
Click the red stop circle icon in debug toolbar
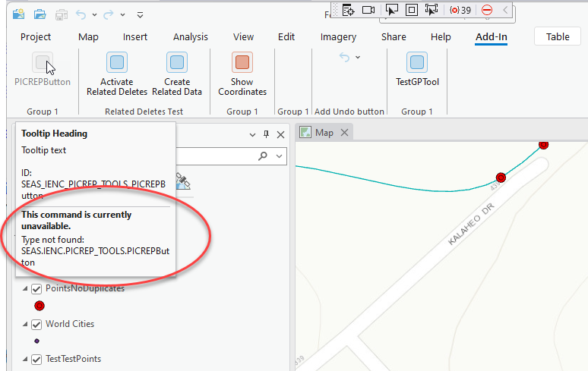pos(487,10)
